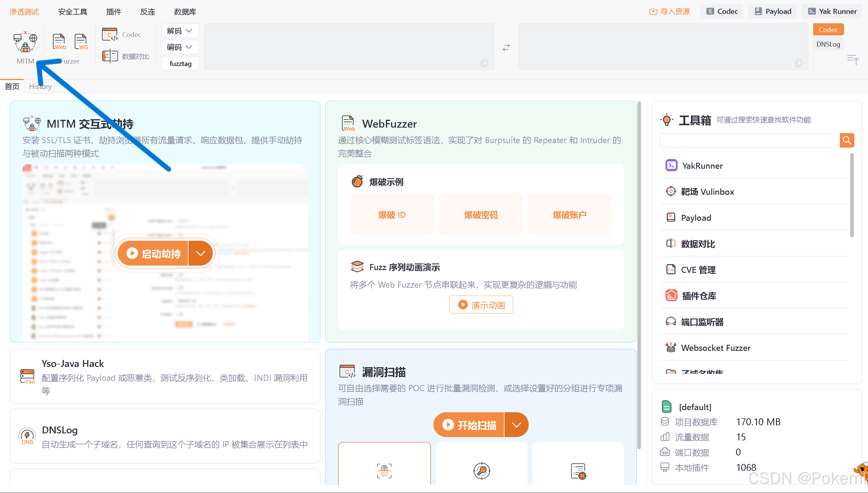The image size is (868, 493).
Task: Open the 启动劫持 button dropdown arrow
Action: click(201, 253)
